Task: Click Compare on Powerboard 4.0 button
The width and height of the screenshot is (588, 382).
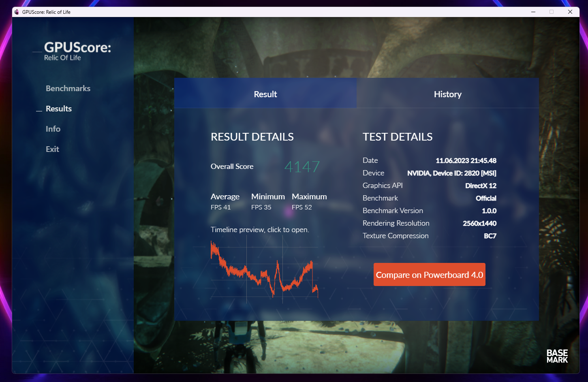Action: [x=430, y=275]
